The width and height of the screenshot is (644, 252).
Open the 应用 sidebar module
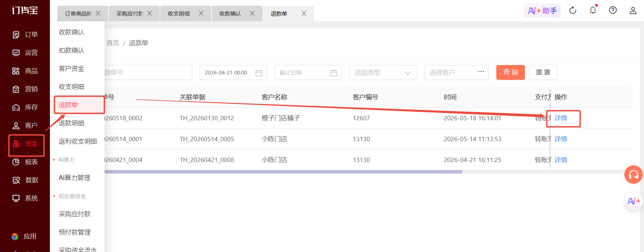point(24,237)
